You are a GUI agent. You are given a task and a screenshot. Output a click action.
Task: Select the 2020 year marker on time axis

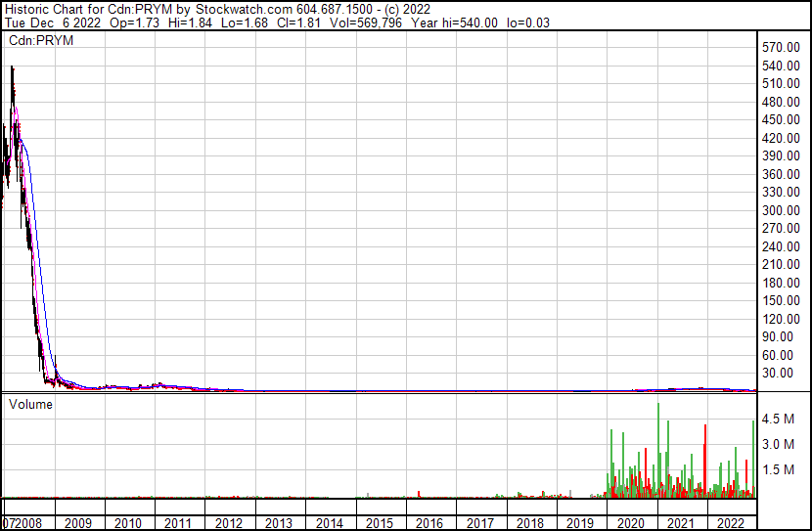click(631, 523)
